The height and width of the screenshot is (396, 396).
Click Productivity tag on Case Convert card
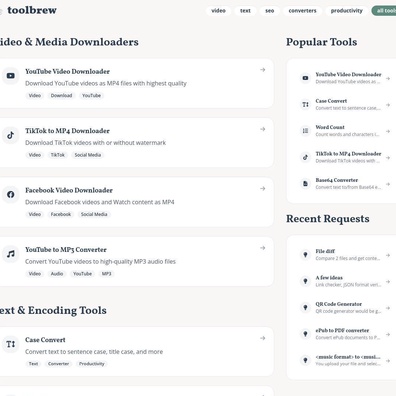92,363
